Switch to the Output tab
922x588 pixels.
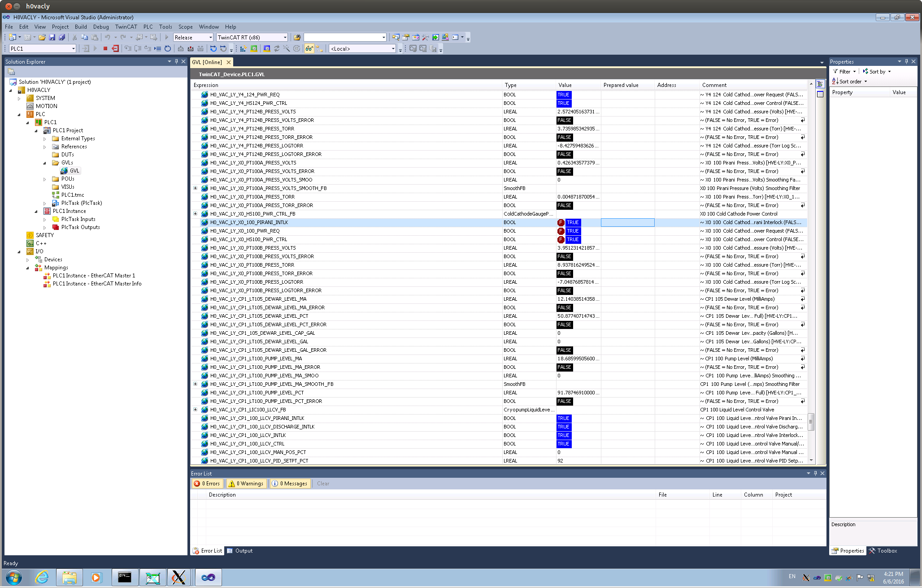pos(240,551)
